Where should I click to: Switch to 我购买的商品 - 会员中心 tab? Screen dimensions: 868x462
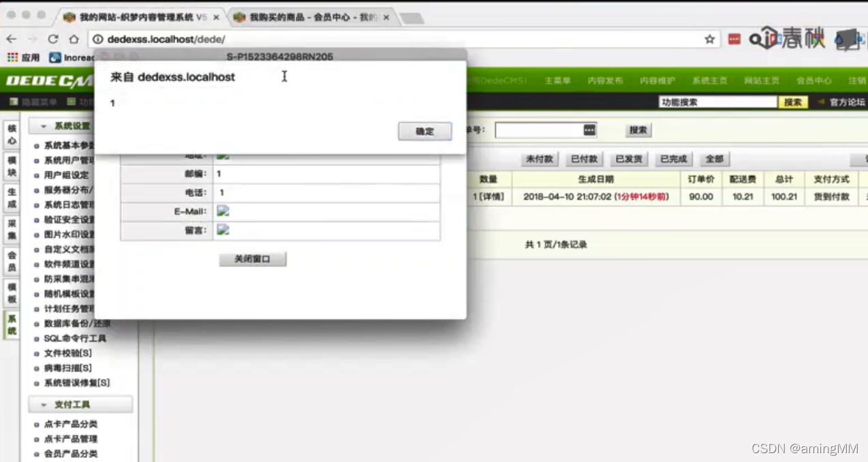click(x=310, y=16)
